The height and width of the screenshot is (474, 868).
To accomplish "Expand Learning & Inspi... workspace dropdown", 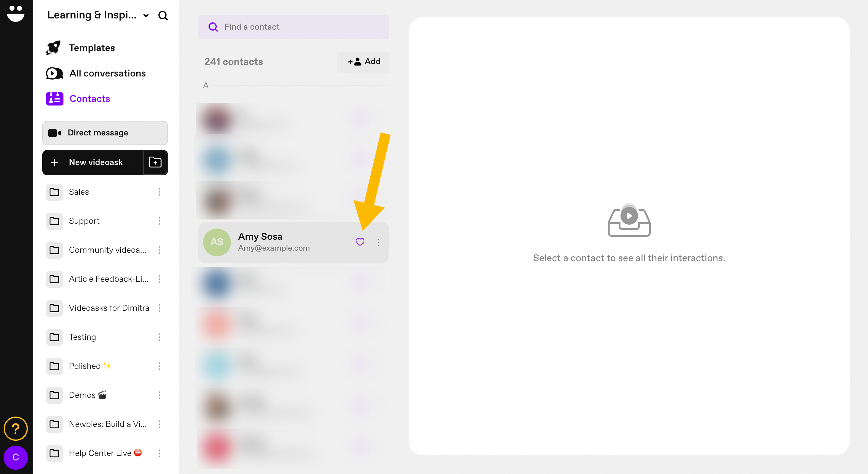I will click(x=100, y=15).
